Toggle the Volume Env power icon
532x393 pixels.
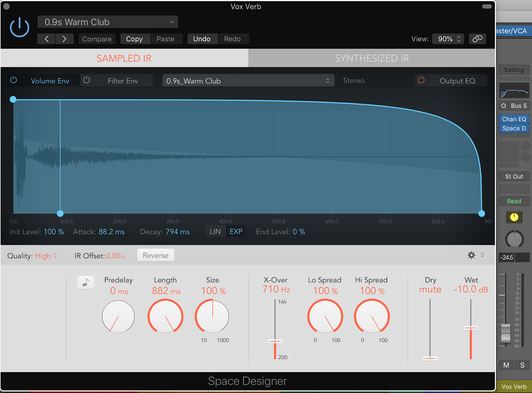pos(14,80)
